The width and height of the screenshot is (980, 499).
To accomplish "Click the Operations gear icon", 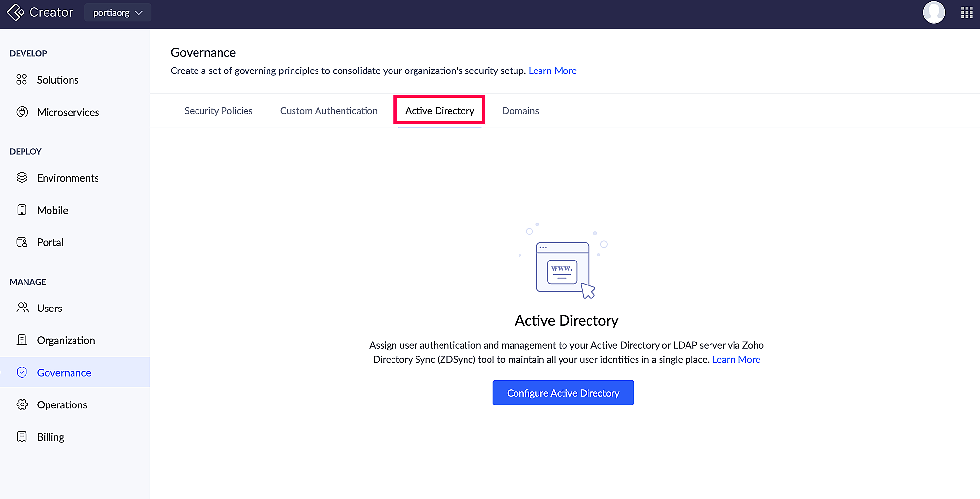I will point(22,405).
